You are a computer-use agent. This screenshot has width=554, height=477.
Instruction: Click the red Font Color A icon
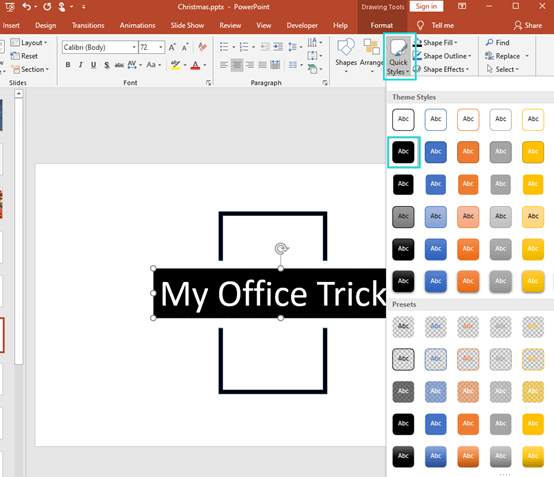pos(195,65)
